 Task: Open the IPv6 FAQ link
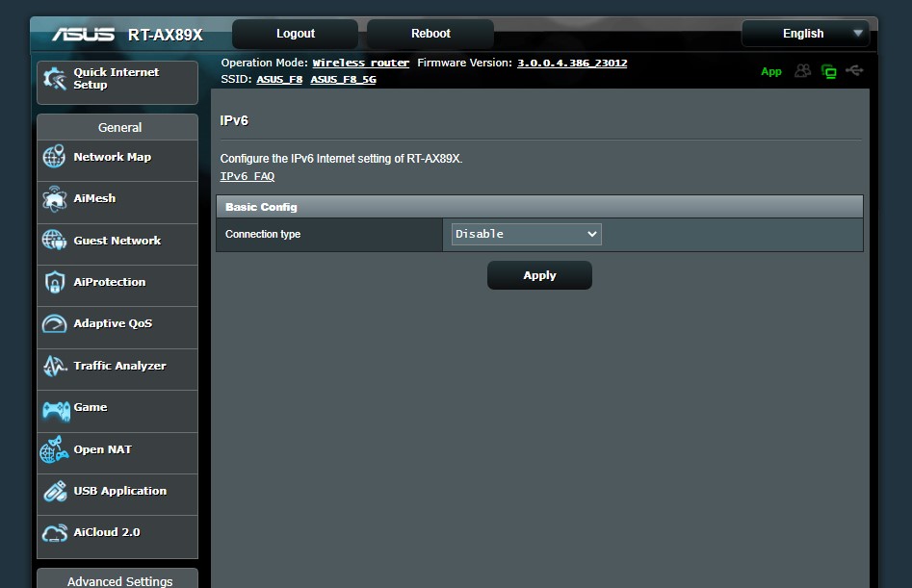(248, 176)
